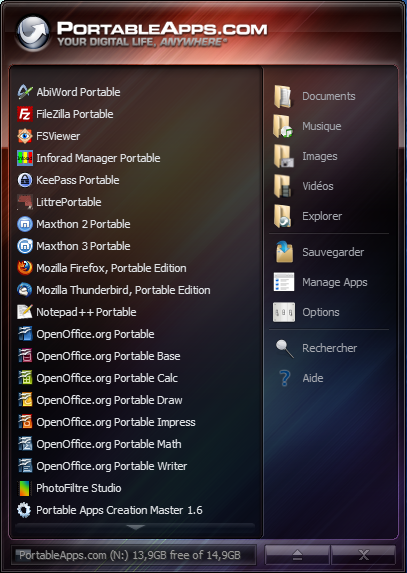Launch AbiWord Portable from its label
This screenshot has height=573, width=407.
click(78, 92)
